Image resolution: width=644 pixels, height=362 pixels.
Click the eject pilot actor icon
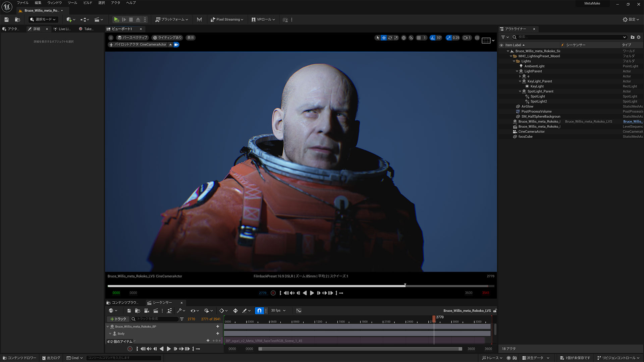[170, 45]
